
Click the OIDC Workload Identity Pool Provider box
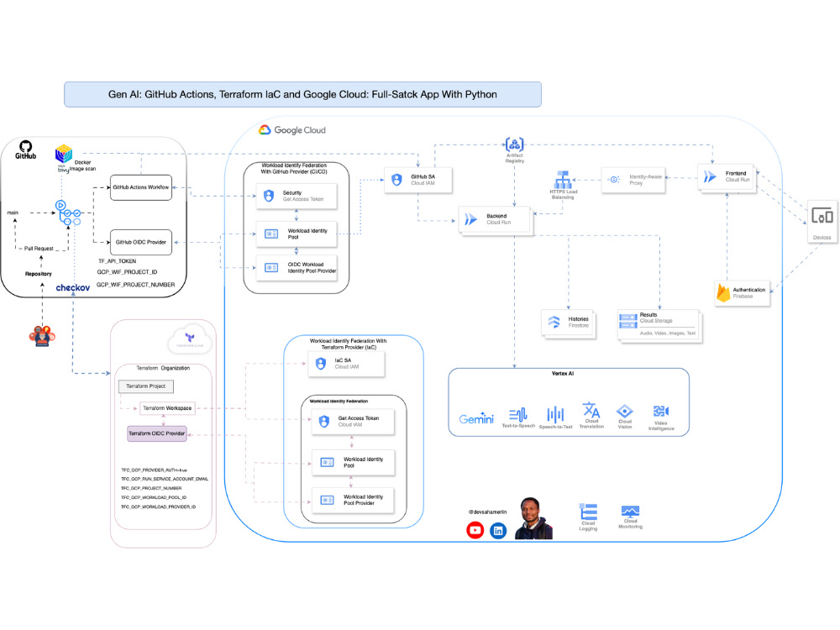(297, 267)
